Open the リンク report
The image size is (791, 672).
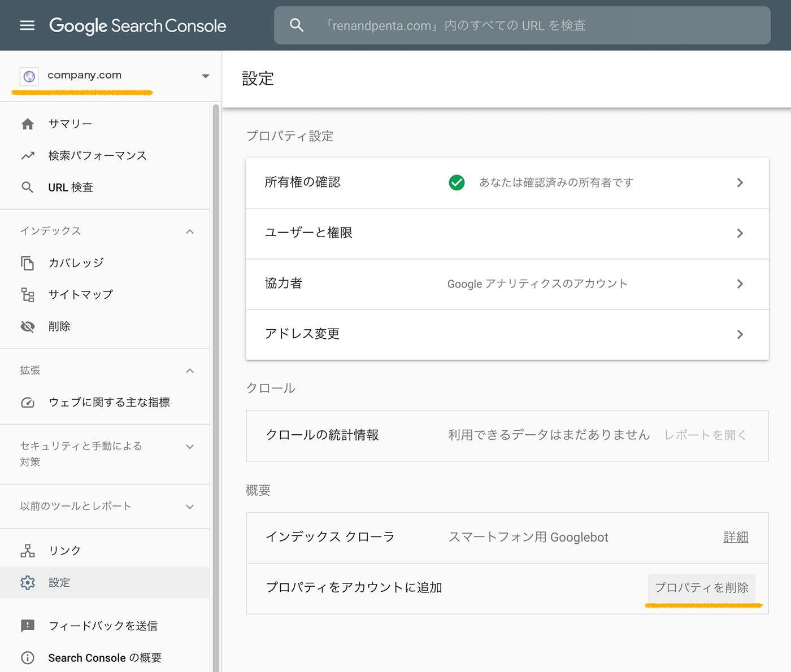(64, 551)
